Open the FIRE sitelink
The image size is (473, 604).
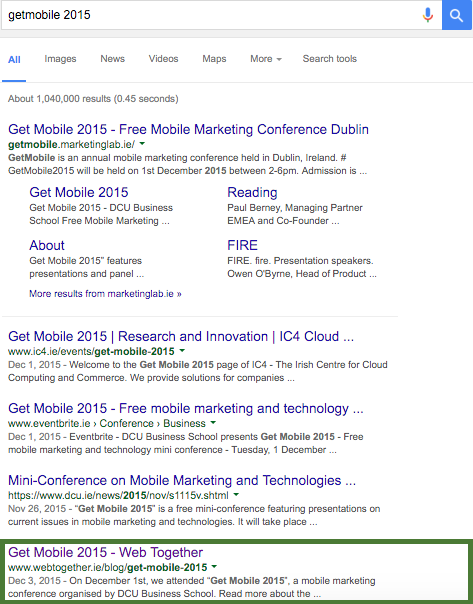click(x=242, y=245)
